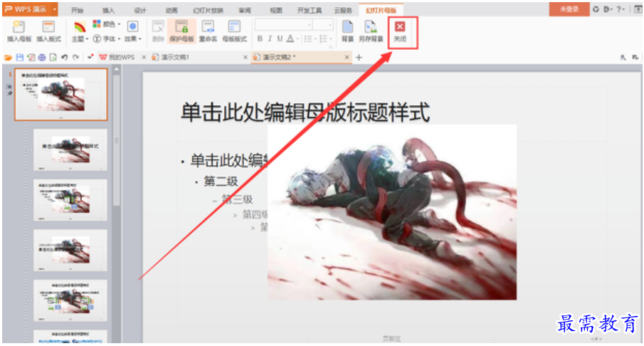Toggle Bold formatting
Image resolution: width=644 pixels, height=346 pixels.
coord(260,38)
